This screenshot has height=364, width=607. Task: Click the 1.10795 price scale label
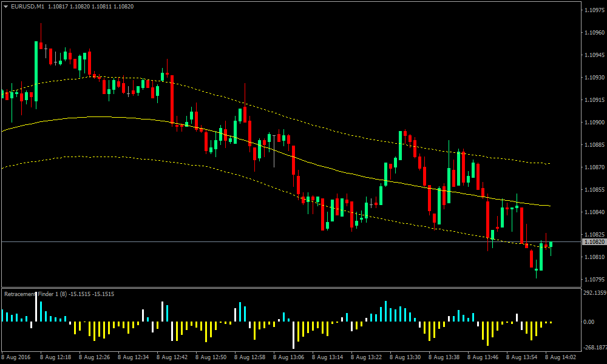click(593, 280)
